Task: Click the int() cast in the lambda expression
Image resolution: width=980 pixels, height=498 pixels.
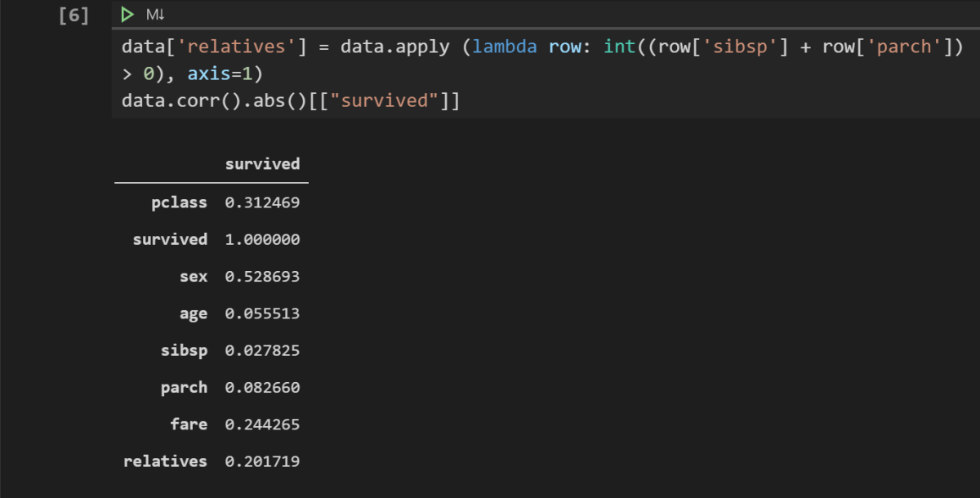Action: (617, 47)
